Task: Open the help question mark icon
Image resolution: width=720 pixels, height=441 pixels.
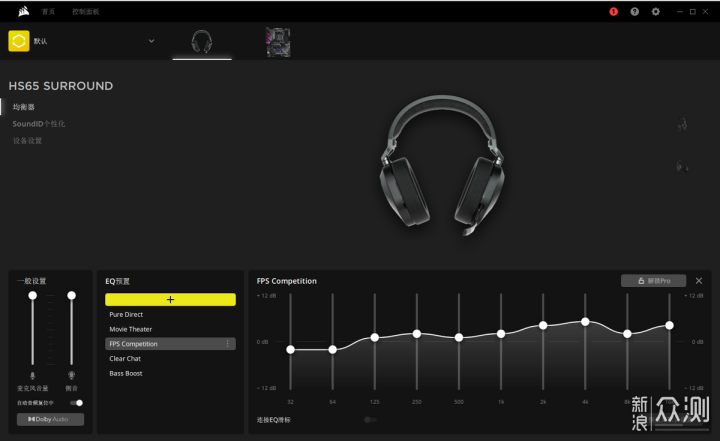Action: 635,12
